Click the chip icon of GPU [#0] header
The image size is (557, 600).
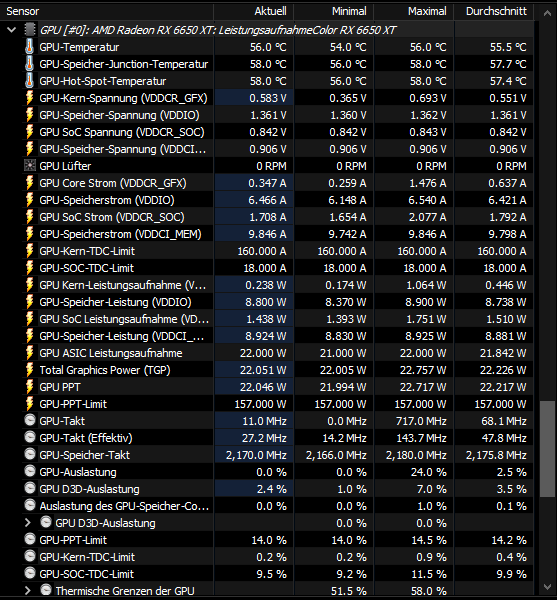click(30, 29)
